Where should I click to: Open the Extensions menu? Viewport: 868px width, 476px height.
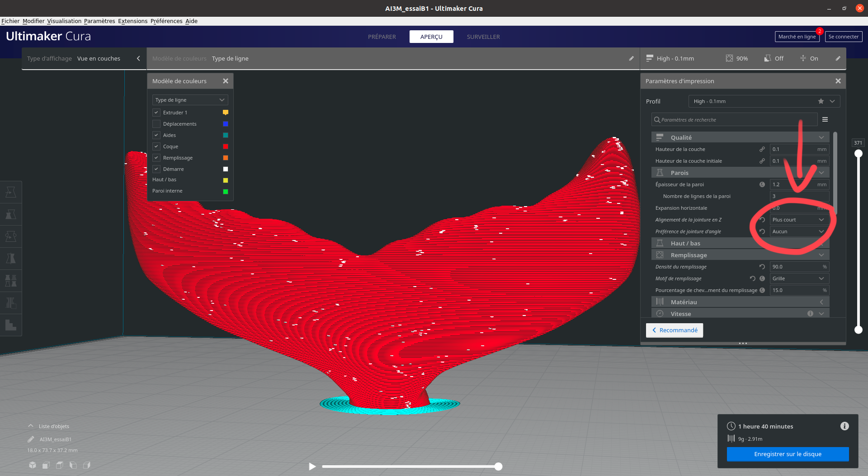(133, 21)
